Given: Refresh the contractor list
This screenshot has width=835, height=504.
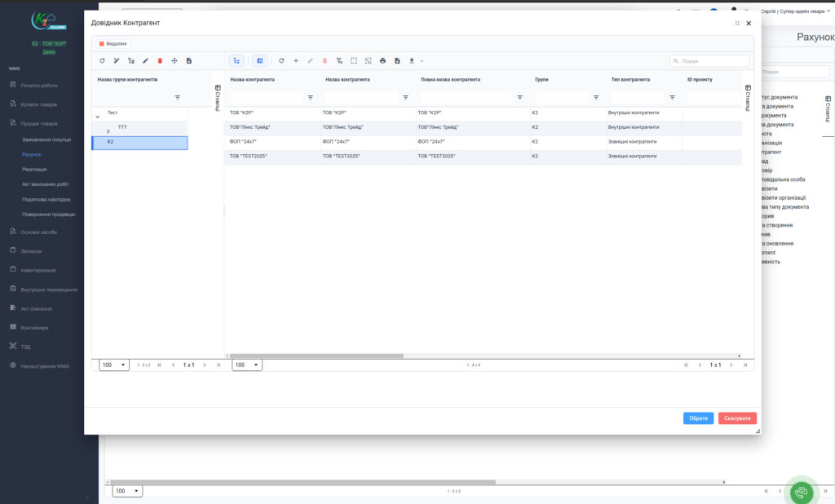Looking at the screenshot, I should click(x=281, y=60).
